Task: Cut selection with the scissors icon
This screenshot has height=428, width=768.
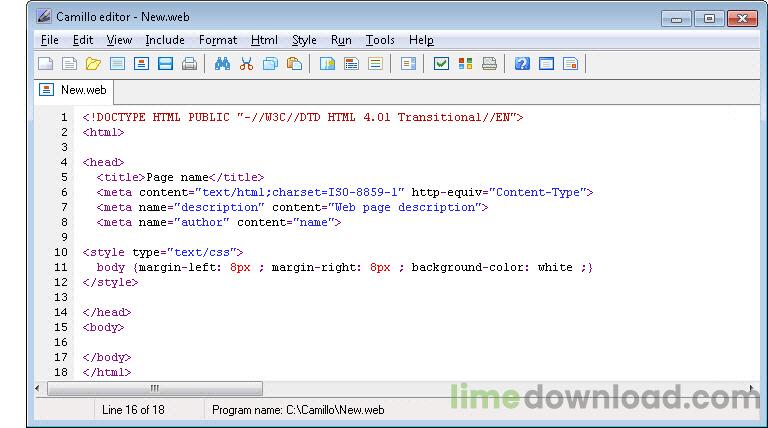Action: pos(246,64)
